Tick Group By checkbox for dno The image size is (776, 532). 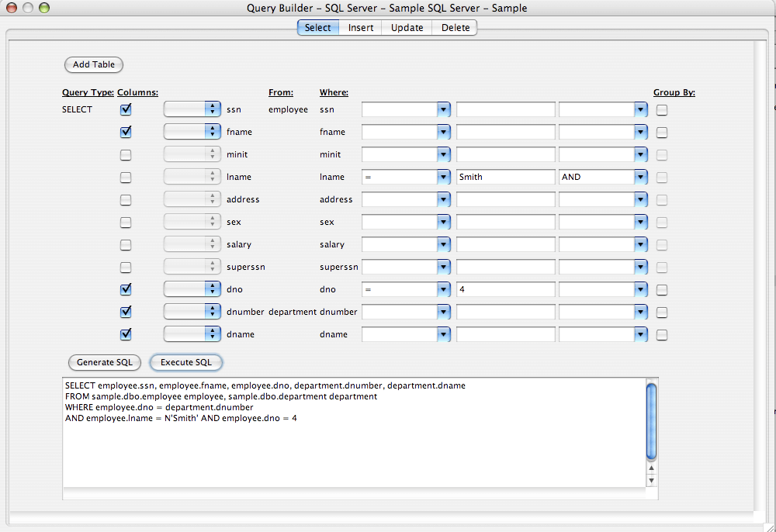662,290
